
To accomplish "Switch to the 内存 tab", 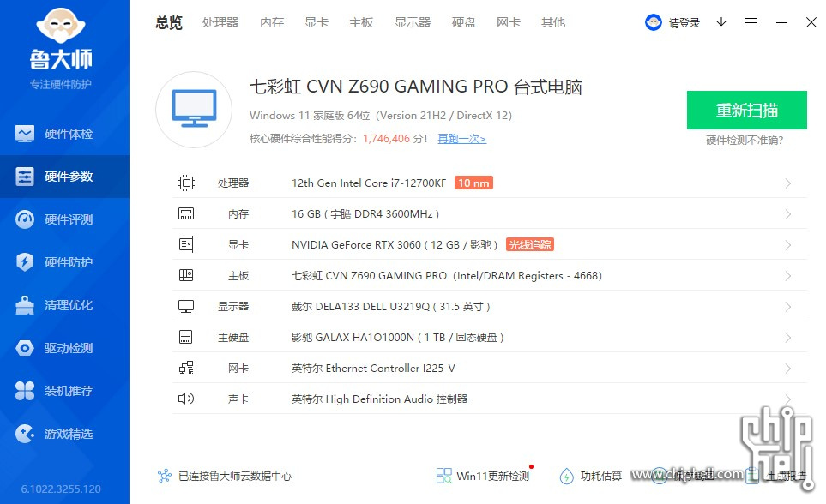I will [x=272, y=22].
